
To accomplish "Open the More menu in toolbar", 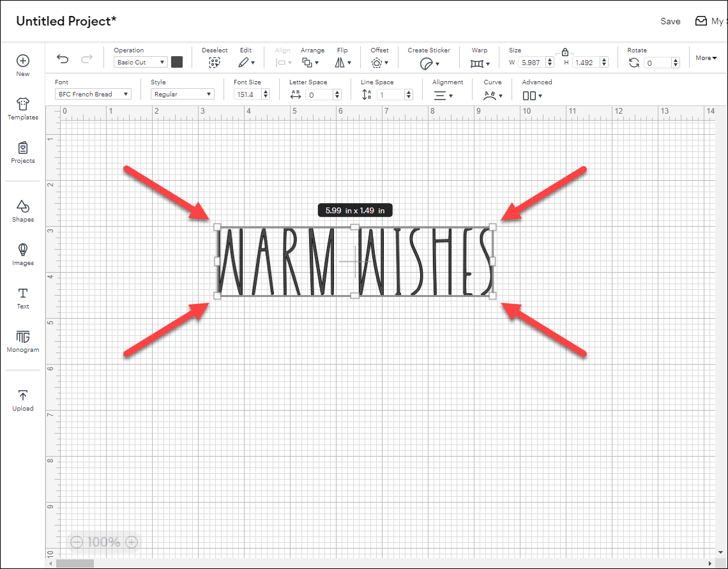I will tap(706, 58).
